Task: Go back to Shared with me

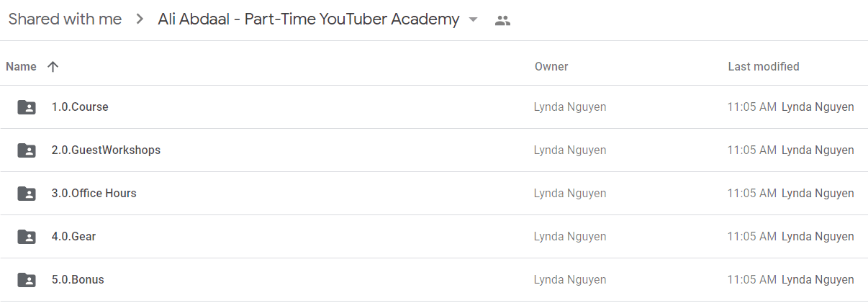Action: pos(65,19)
